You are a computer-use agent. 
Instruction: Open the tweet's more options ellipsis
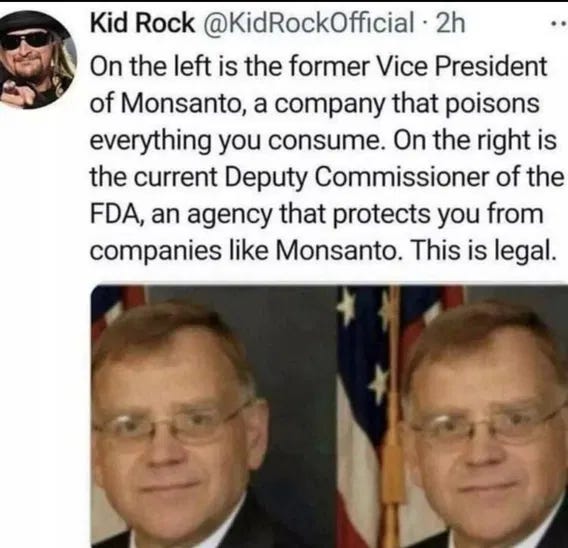point(560,24)
